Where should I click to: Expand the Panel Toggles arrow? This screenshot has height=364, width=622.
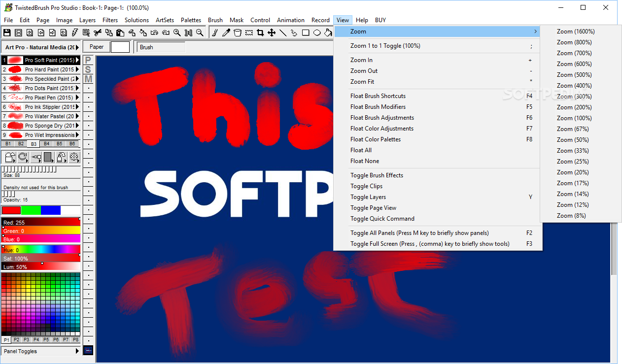(x=77, y=351)
